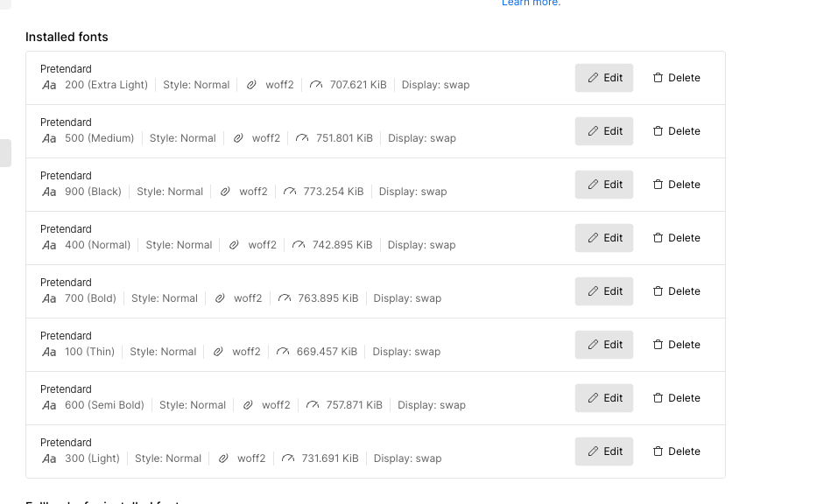Edit the Pretendard 900 Black font

pos(604,185)
